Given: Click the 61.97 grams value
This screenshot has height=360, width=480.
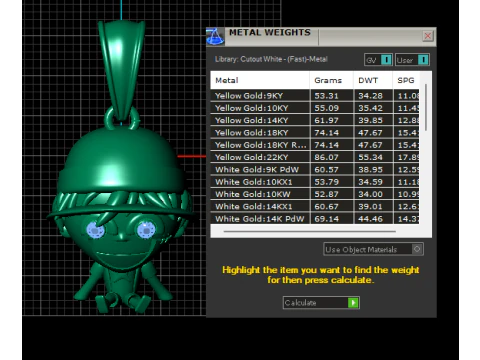Looking at the screenshot, I should [x=326, y=120].
